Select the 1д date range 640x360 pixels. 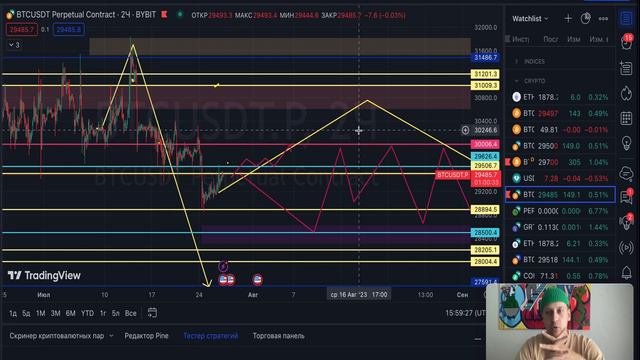click(13, 313)
